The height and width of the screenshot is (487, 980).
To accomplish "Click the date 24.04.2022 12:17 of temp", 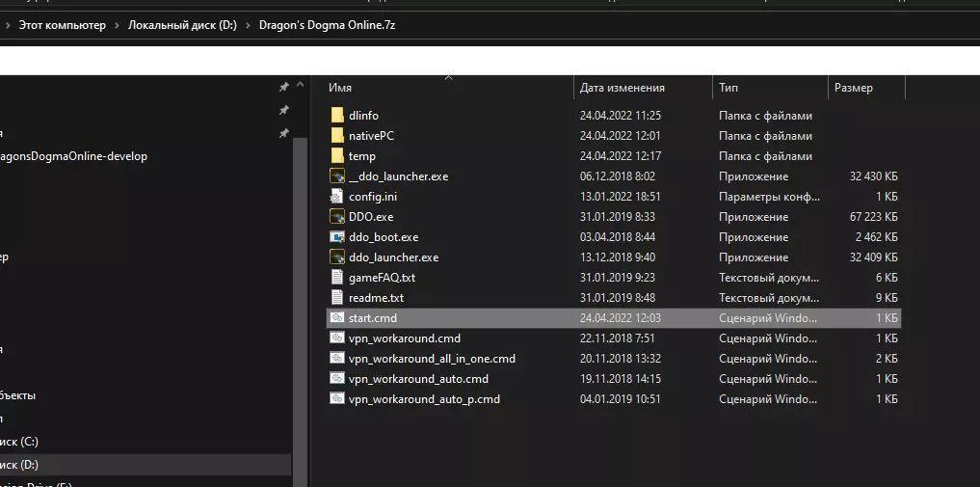I will [620, 156].
